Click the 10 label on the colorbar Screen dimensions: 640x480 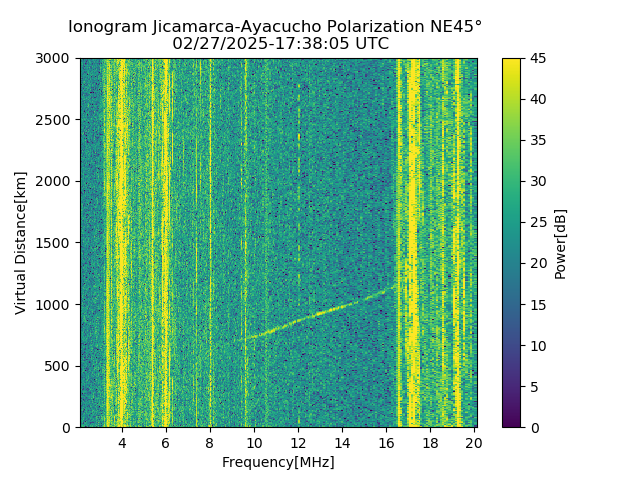[538, 346]
